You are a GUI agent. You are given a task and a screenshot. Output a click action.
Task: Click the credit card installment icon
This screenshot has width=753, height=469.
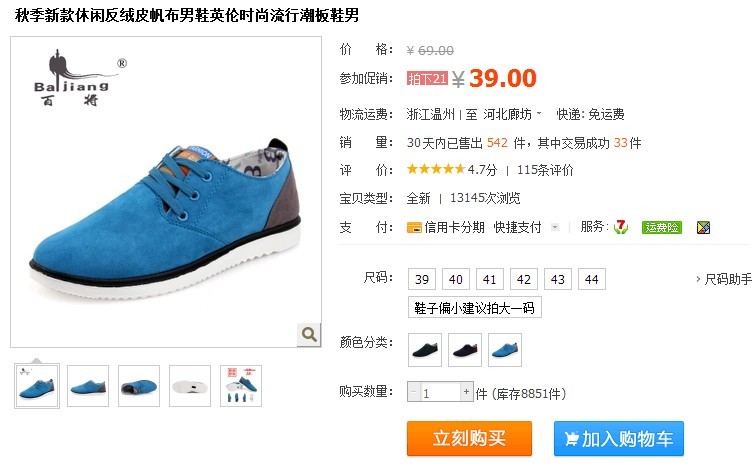click(414, 228)
